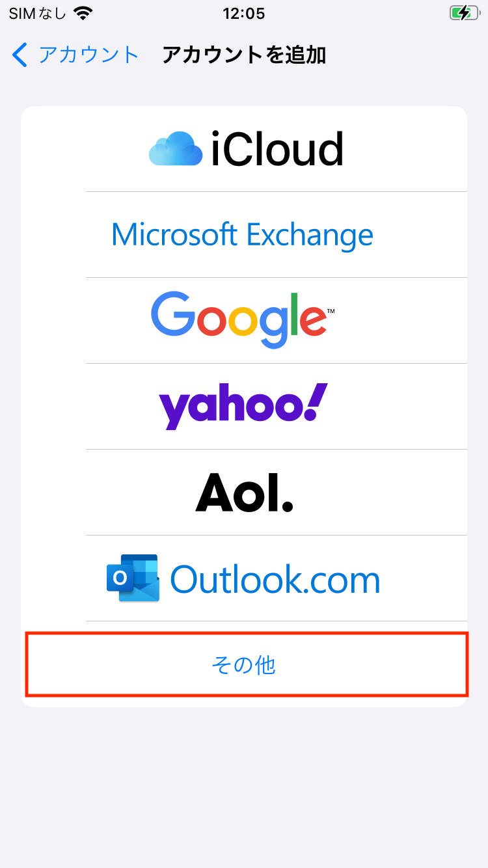Select the black Aol. logo
Image resolution: width=488 pixels, height=868 pixels.
tap(244, 492)
